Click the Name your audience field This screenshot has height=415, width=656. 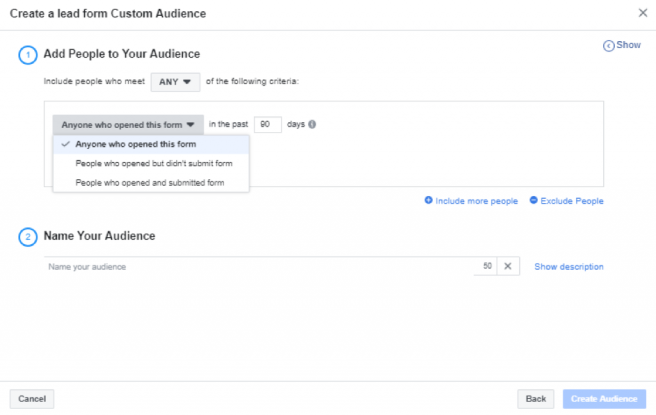click(259, 266)
